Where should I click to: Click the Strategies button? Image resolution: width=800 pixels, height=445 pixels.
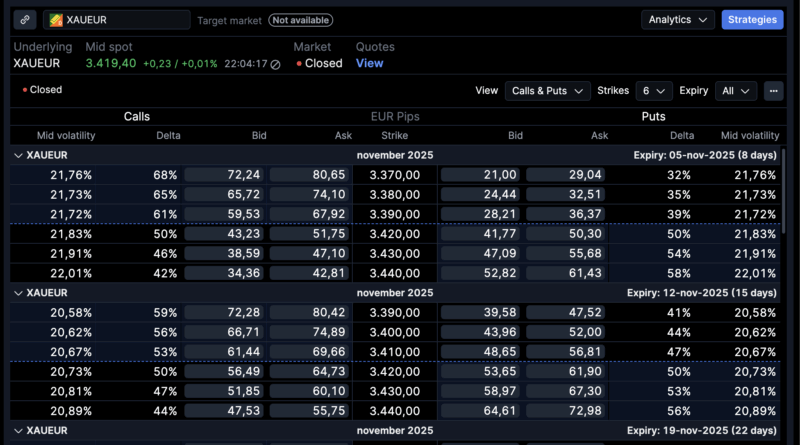click(x=752, y=20)
